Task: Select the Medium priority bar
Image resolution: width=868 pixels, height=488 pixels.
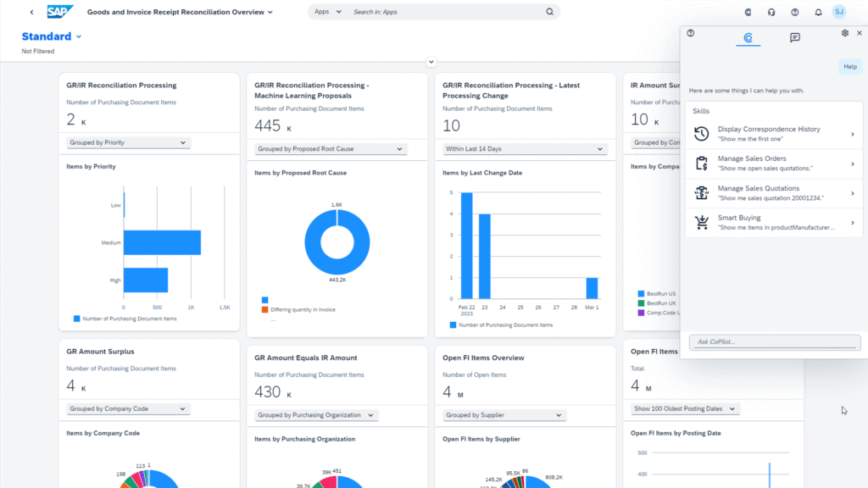Action: pos(162,242)
